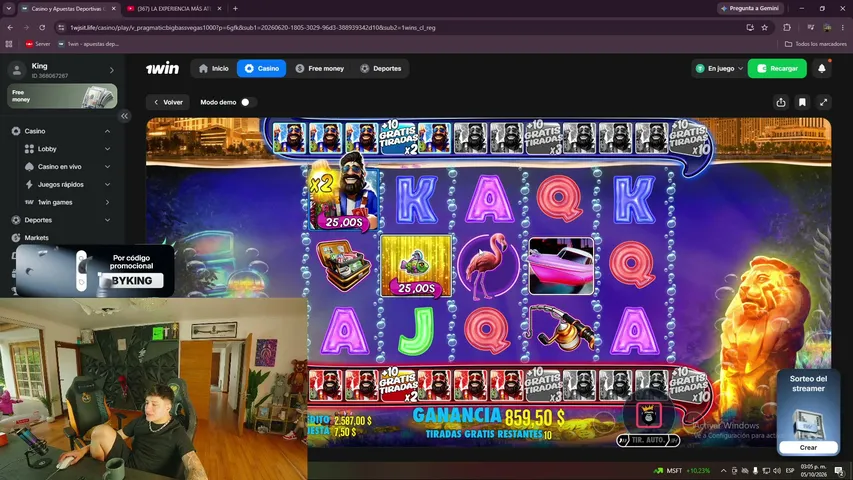Click the fisherman x2 wild symbol
This screenshot has width=853, height=480.
[x=344, y=192]
